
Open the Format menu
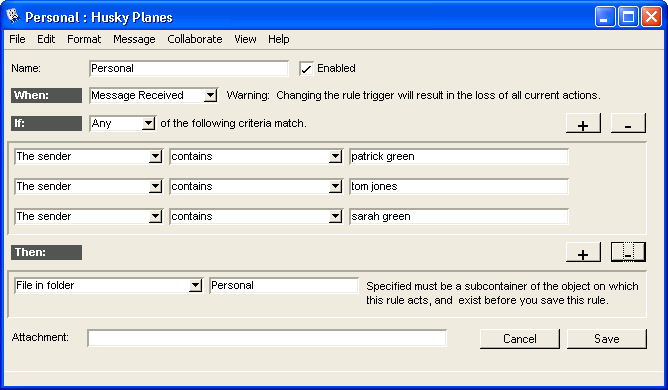(84, 39)
